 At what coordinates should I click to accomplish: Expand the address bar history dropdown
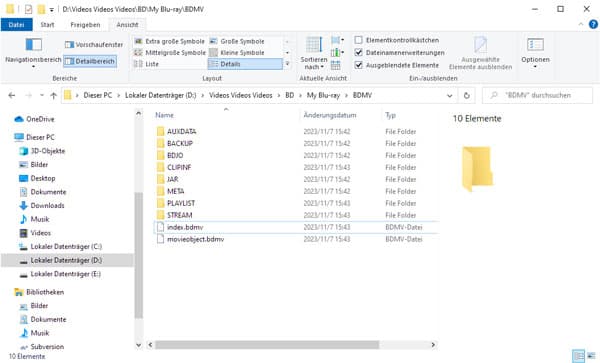pyautogui.click(x=450, y=96)
